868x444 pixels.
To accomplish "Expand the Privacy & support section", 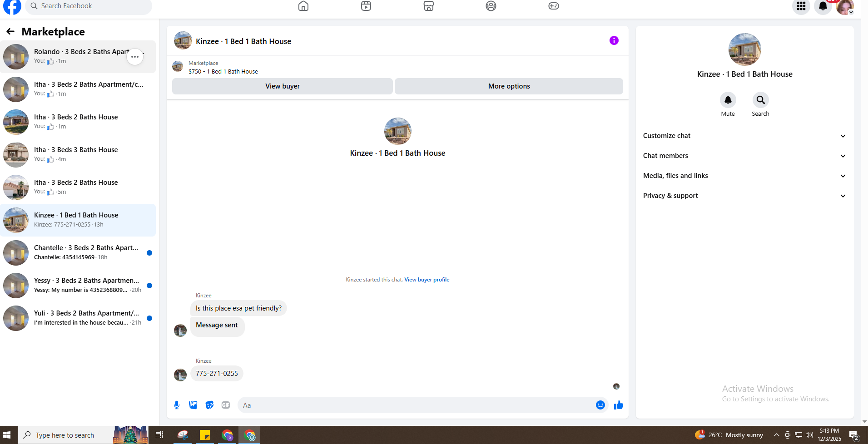I will [745, 196].
